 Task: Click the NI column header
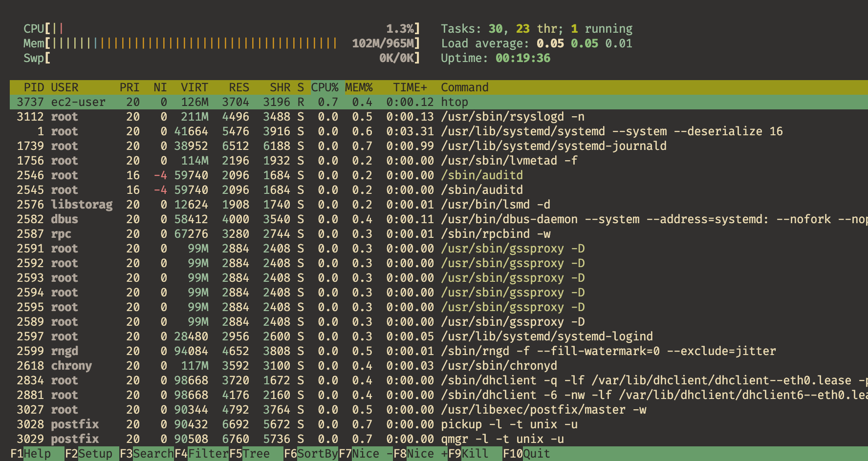tap(160, 87)
